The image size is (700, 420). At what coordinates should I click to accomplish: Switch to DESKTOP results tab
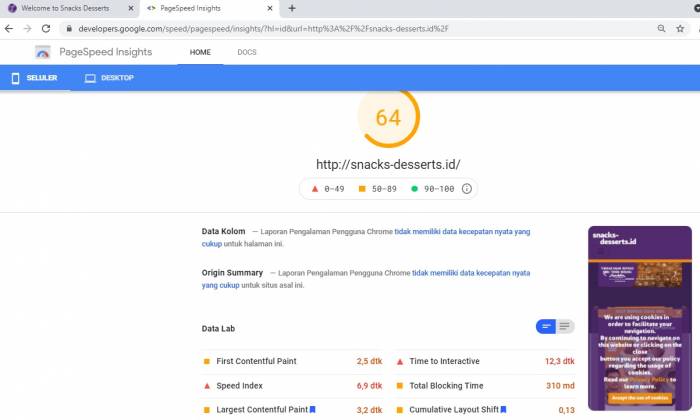pyautogui.click(x=109, y=78)
